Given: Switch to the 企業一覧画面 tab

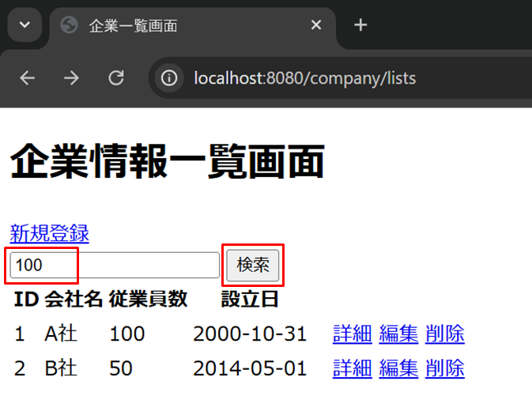Looking at the screenshot, I should pyautogui.click(x=193, y=26).
